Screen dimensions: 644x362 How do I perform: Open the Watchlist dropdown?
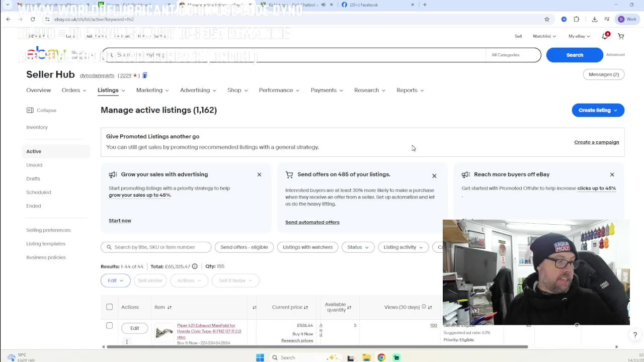[x=544, y=36]
